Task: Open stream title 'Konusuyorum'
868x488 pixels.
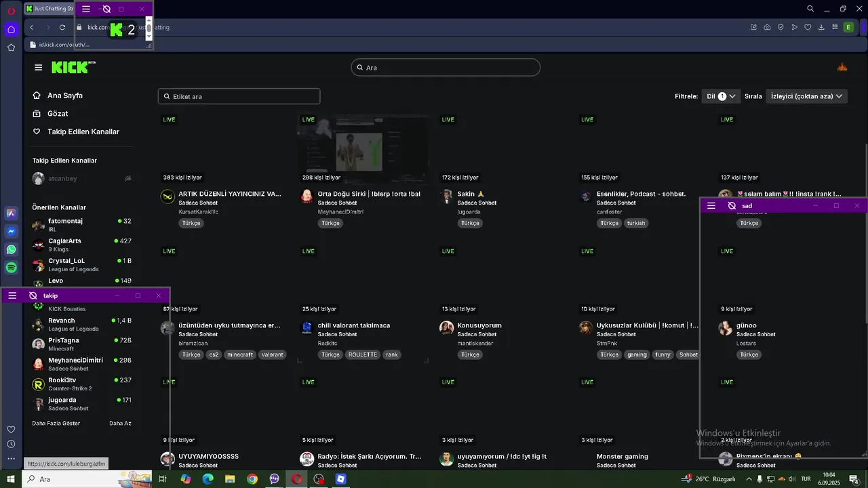Action: [479, 325]
